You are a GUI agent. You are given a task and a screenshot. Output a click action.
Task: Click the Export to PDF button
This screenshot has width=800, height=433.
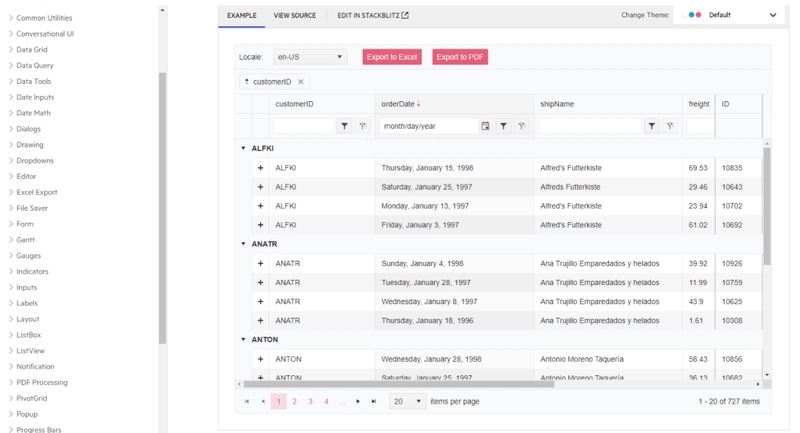click(x=460, y=57)
